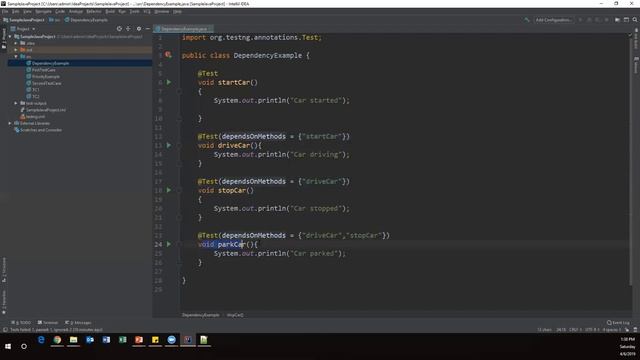Screen dimensions: 640x360
Task: Open the Notepad++ taskbar icon
Action: coord(204,340)
